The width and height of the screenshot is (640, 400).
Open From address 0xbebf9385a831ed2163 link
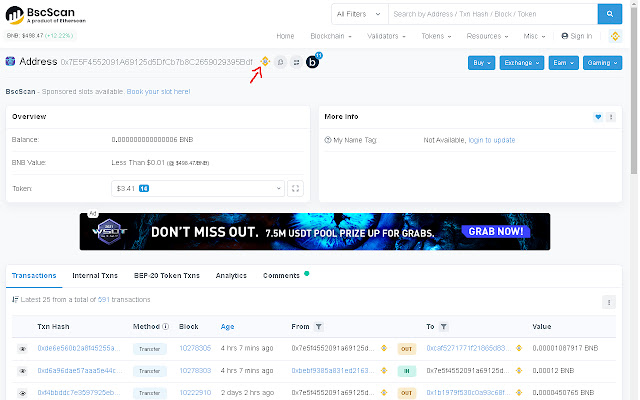click(333, 371)
